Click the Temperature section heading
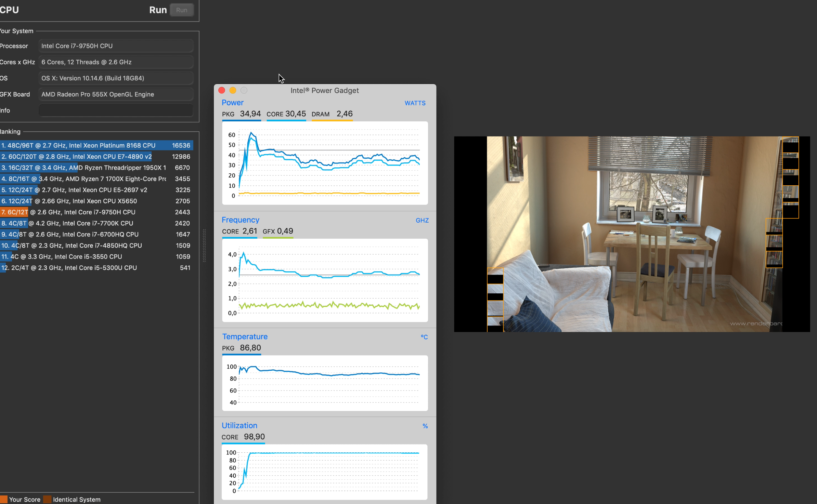The width and height of the screenshot is (817, 504). point(245,336)
